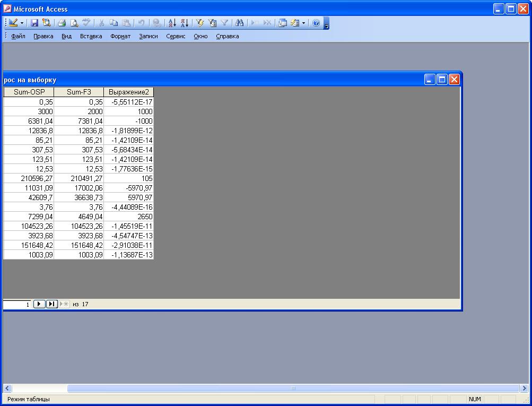Open the Окно menu
Image resolution: width=532 pixels, height=406 pixels.
[x=200, y=36]
